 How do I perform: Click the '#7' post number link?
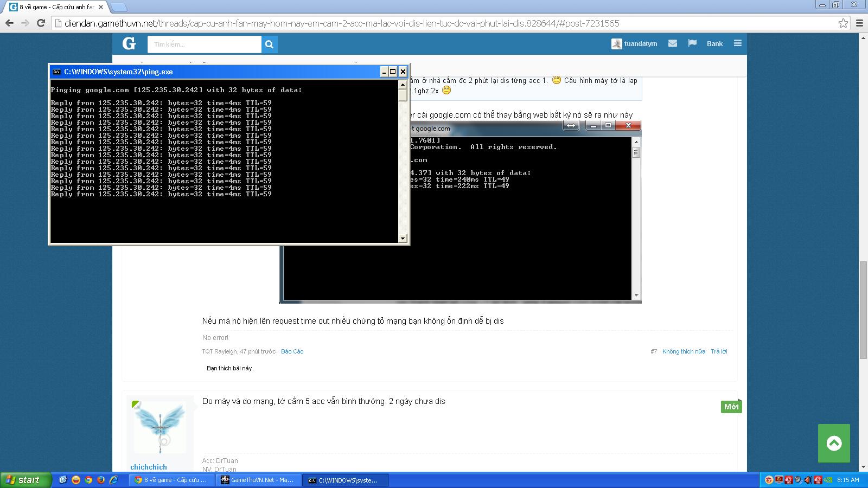click(x=654, y=351)
